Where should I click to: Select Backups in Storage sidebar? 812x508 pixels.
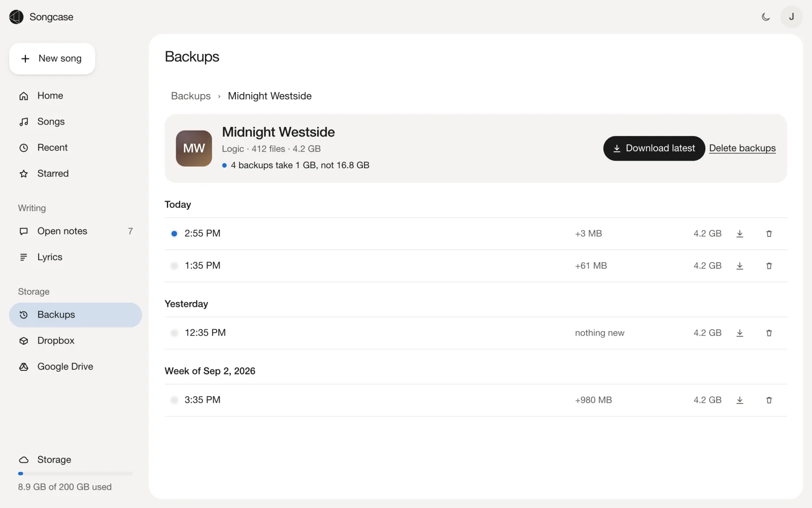pos(75,315)
